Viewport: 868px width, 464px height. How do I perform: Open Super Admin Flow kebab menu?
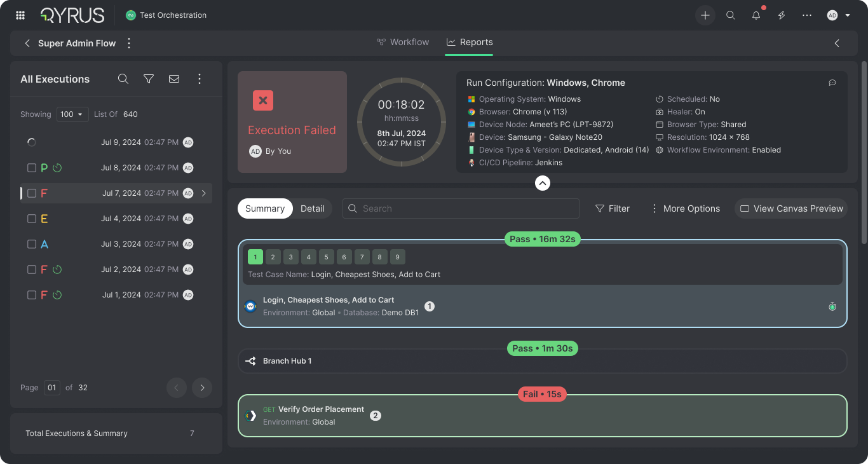129,43
